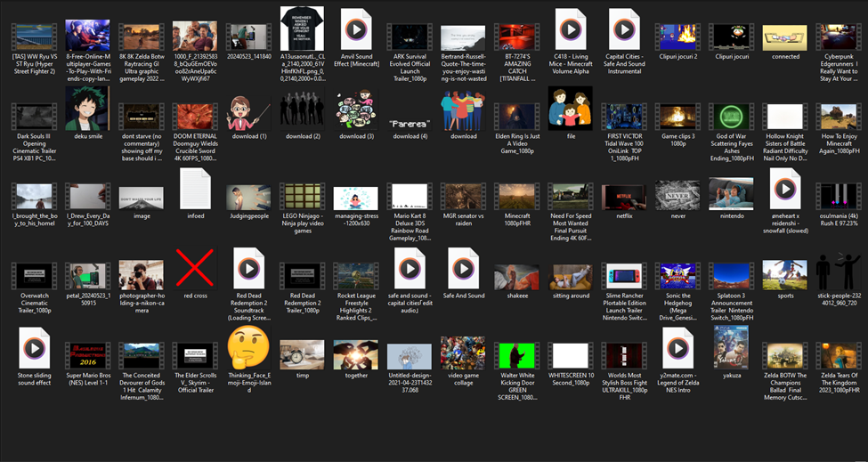Select stick-people-2324012_960_720 image file
Viewport: 868px width, 462px height.
839,272
